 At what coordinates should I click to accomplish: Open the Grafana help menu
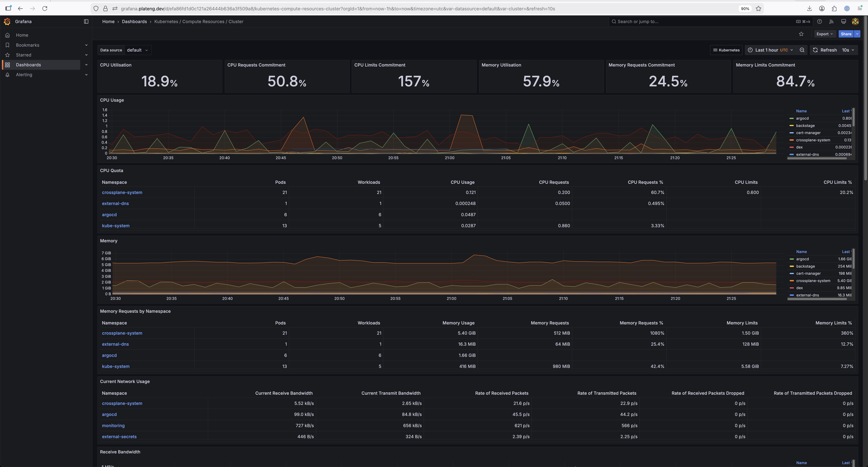pyautogui.click(x=820, y=21)
